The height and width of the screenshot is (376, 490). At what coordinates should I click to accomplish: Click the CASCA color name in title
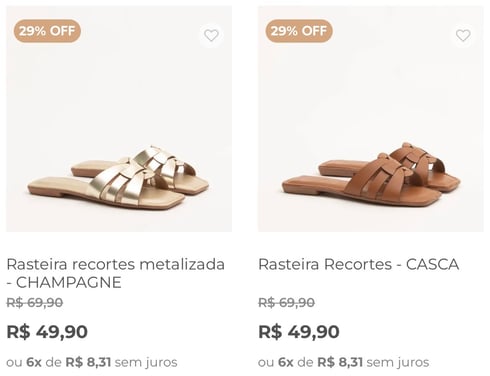pos(432,264)
